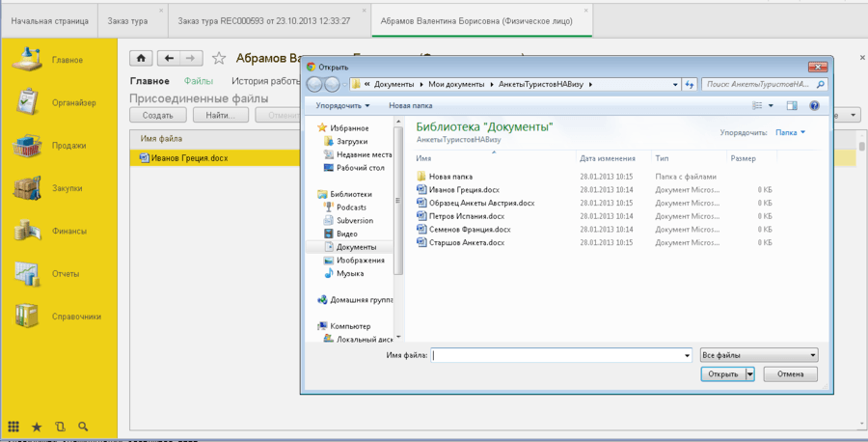Open the Папка arrange-by dropdown

coord(790,132)
